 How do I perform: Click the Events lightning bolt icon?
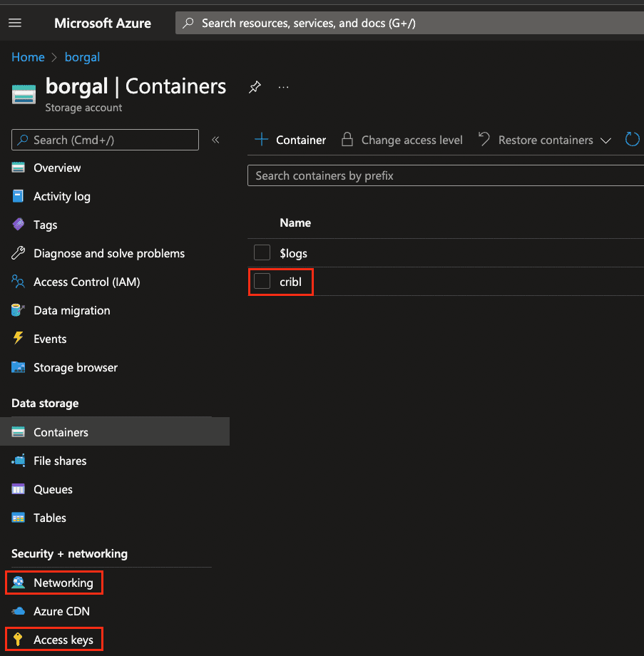point(19,339)
